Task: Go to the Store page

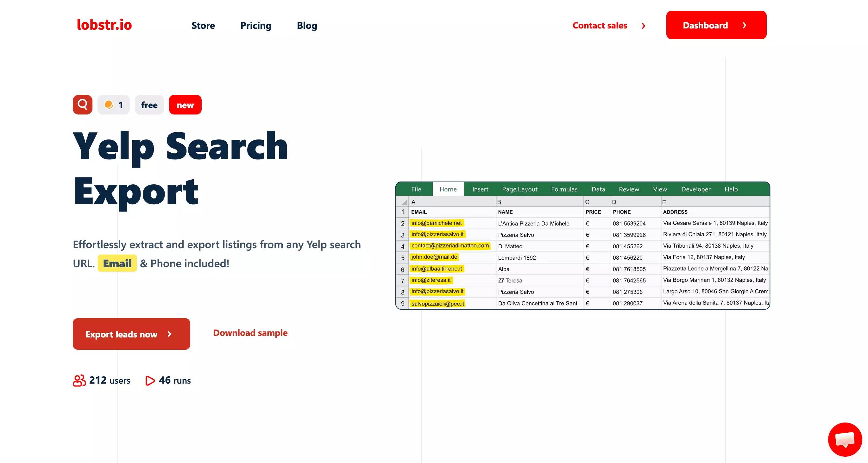Action: pyautogui.click(x=203, y=26)
